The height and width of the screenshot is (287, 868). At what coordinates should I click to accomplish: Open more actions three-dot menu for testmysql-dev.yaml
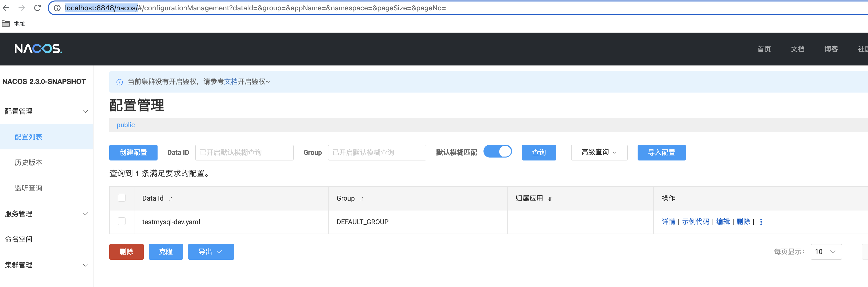point(761,222)
